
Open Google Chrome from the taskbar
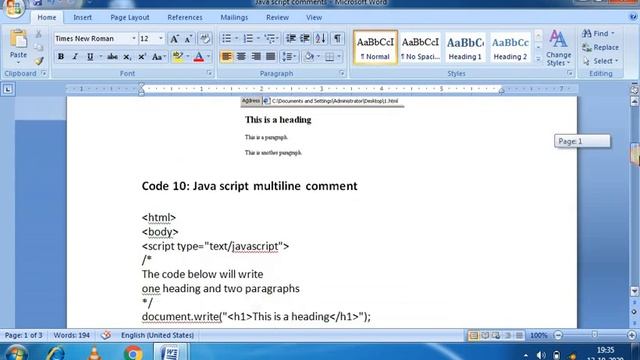[133, 353]
